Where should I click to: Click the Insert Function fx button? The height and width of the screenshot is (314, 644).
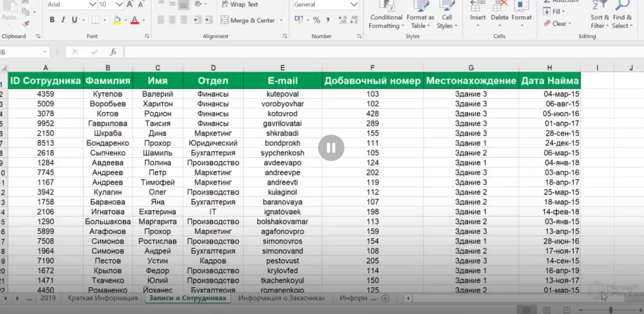click(113, 52)
